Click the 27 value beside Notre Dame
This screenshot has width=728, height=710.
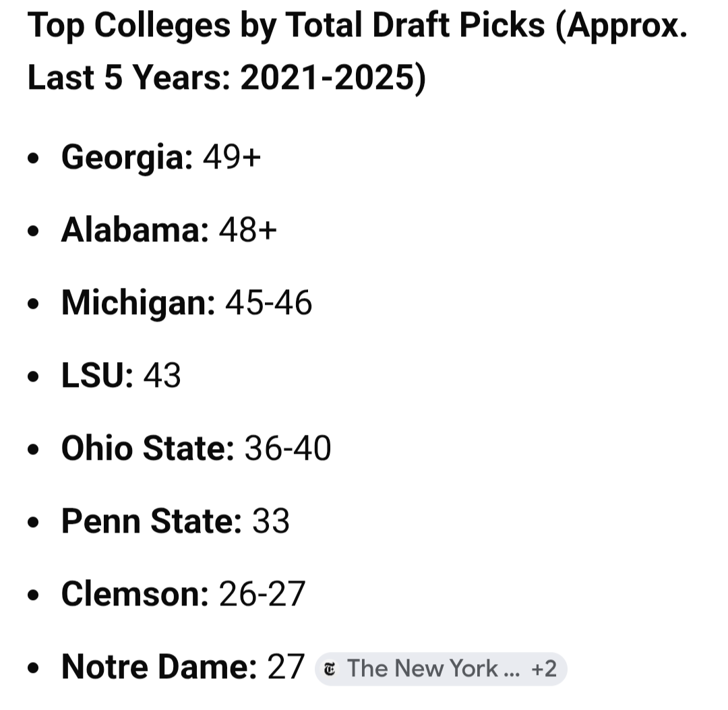tap(286, 667)
